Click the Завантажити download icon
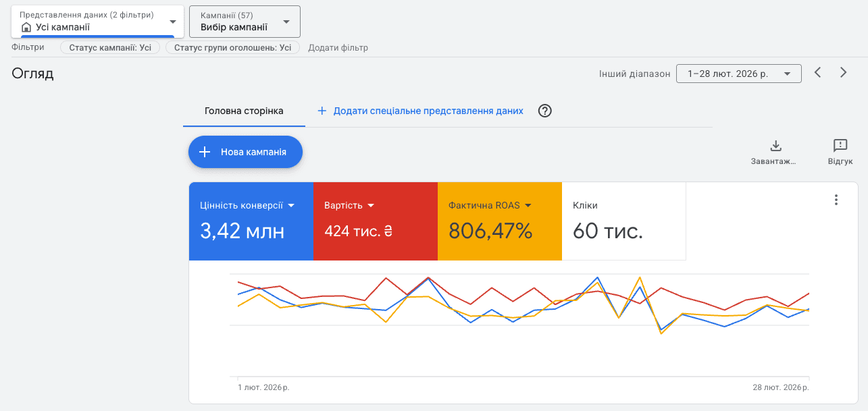This screenshot has height=411, width=868. (775, 146)
